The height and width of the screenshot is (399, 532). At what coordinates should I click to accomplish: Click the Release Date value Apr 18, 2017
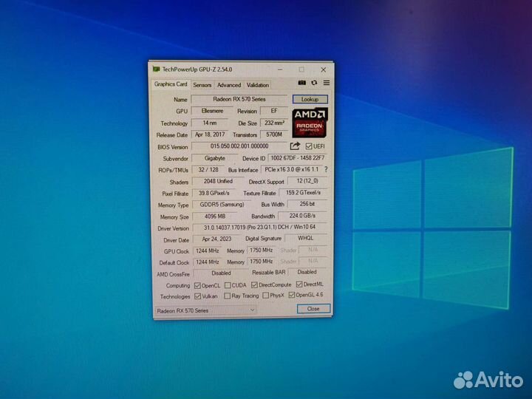[210, 134]
